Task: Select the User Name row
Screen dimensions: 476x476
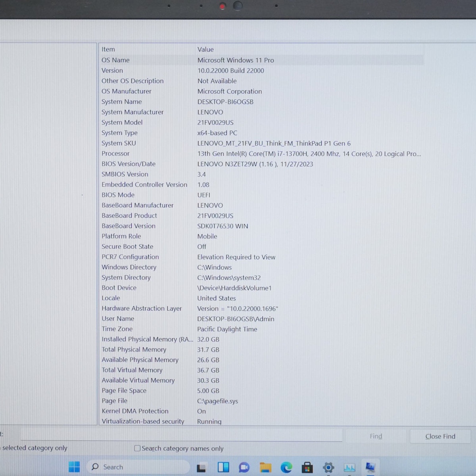Action: click(x=262, y=319)
